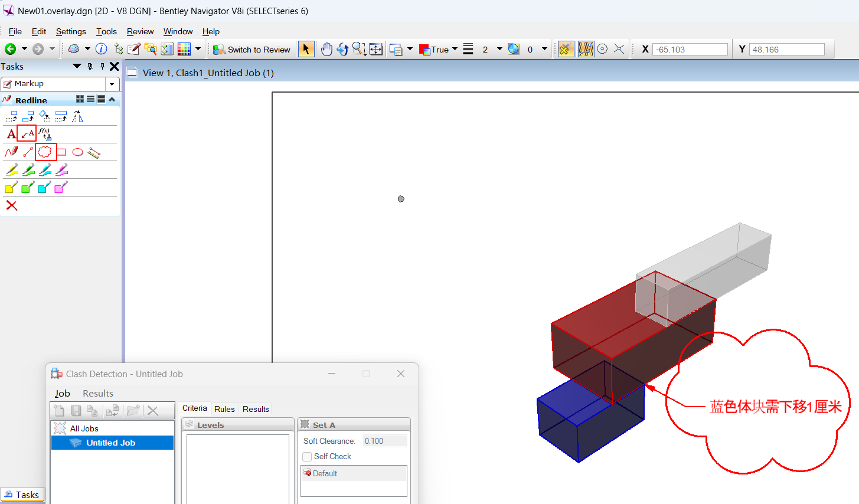
Task: Select Untitled Job in the job list
Action: [x=110, y=443]
